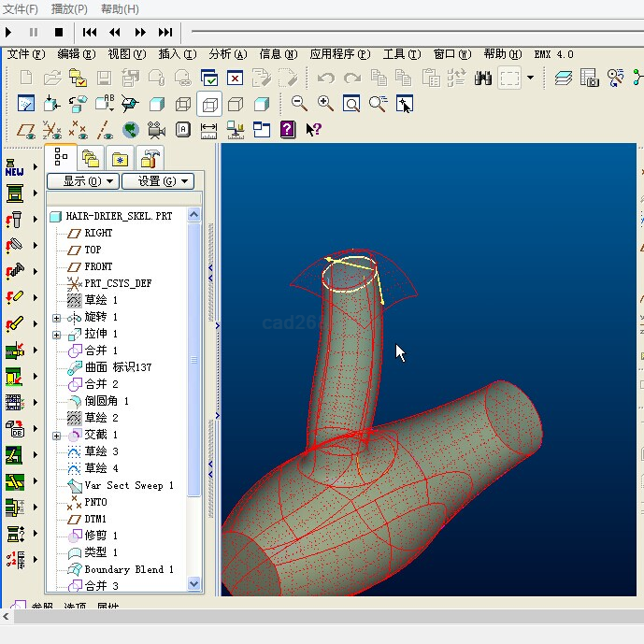Image resolution: width=644 pixels, height=644 pixels.
Task: Select the shaded display mode cube icon
Action: pyautogui.click(x=263, y=104)
